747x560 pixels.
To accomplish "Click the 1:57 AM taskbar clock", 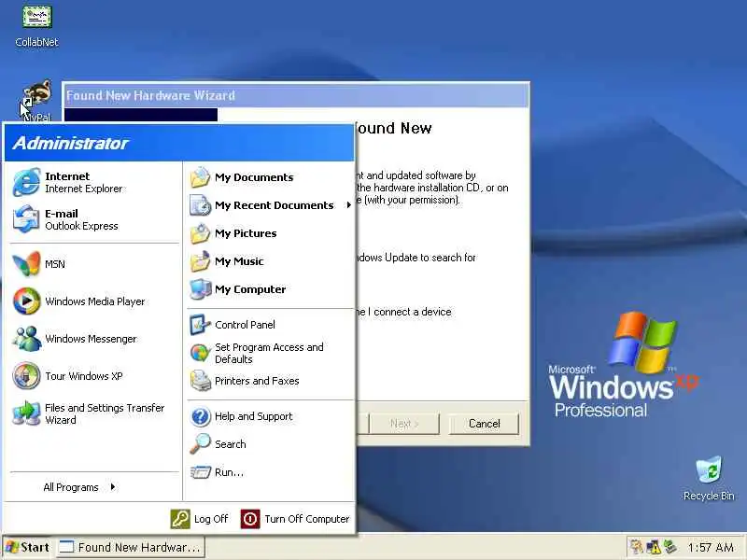I will point(711,548).
